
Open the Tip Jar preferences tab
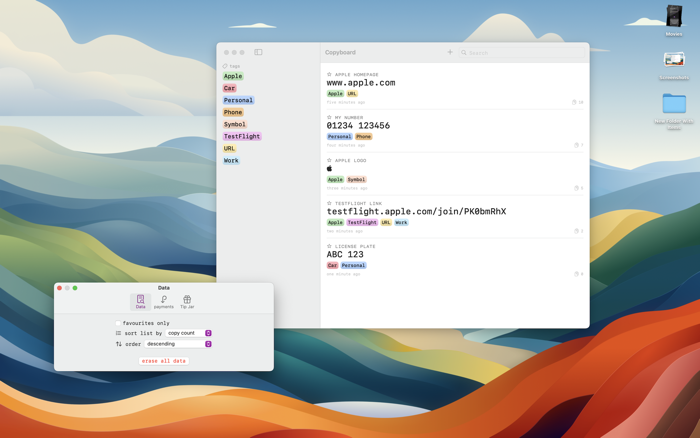coord(187,302)
